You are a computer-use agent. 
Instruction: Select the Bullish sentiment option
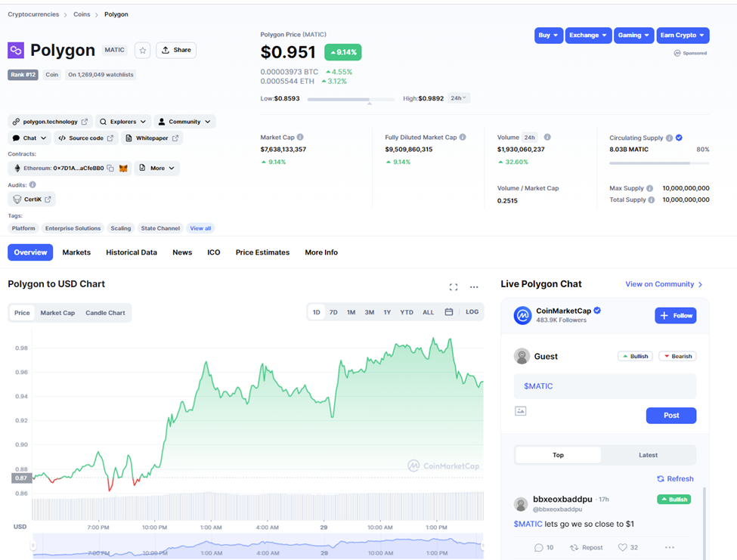[635, 356]
